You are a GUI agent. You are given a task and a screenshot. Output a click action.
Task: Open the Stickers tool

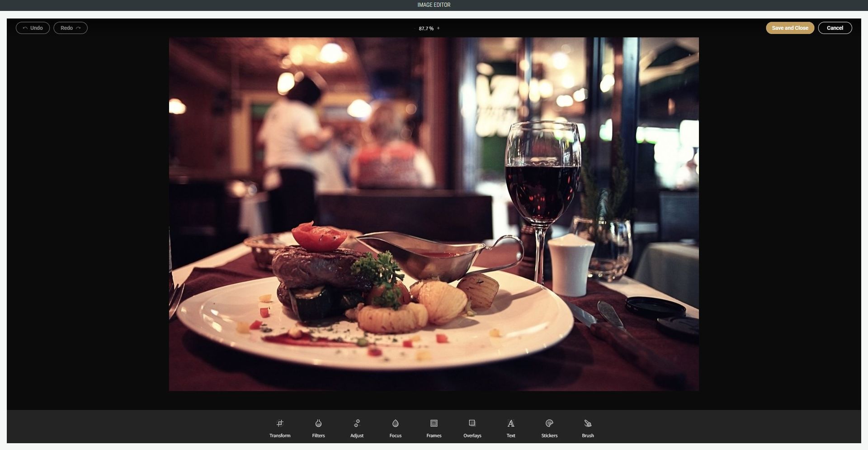click(x=549, y=428)
